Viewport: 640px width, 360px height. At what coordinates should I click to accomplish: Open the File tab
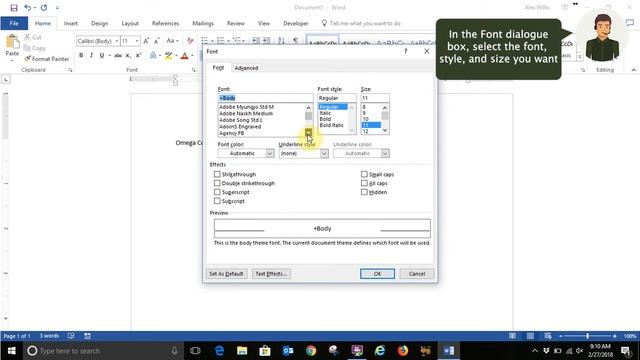tap(14, 23)
